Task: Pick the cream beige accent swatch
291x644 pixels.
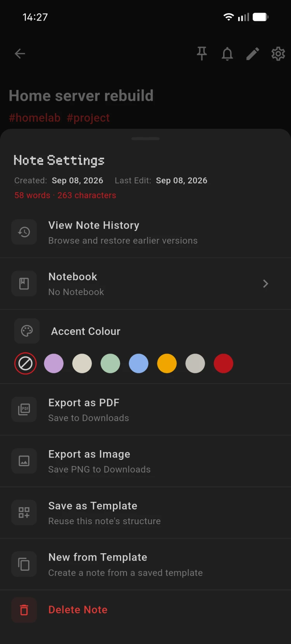Action: pos(82,364)
